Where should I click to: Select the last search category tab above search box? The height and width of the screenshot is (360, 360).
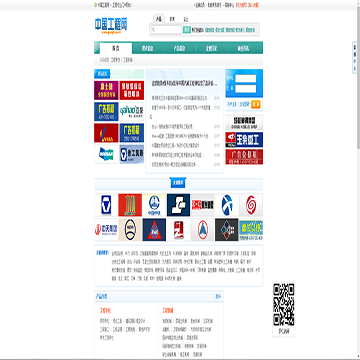[x=185, y=19]
